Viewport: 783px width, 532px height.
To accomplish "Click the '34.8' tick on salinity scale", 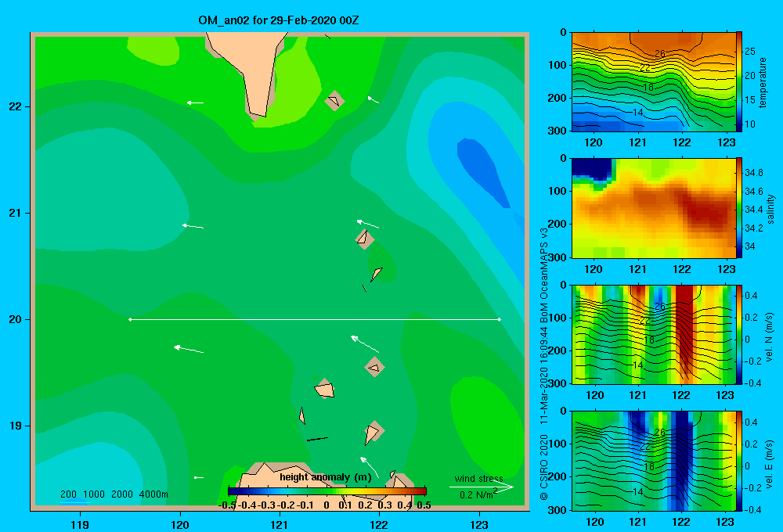I will pos(753,173).
